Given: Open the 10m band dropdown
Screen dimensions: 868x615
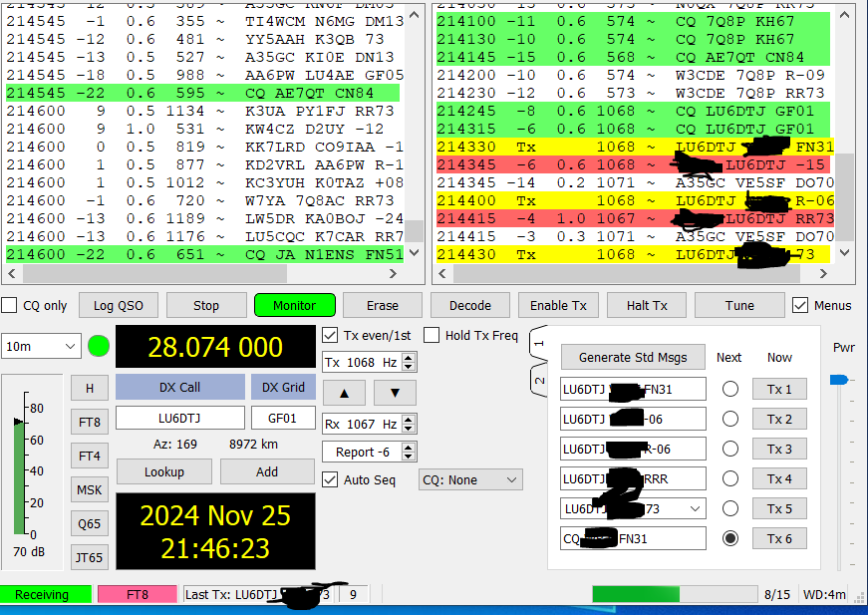Looking at the screenshot, I should tap(41, 346).
